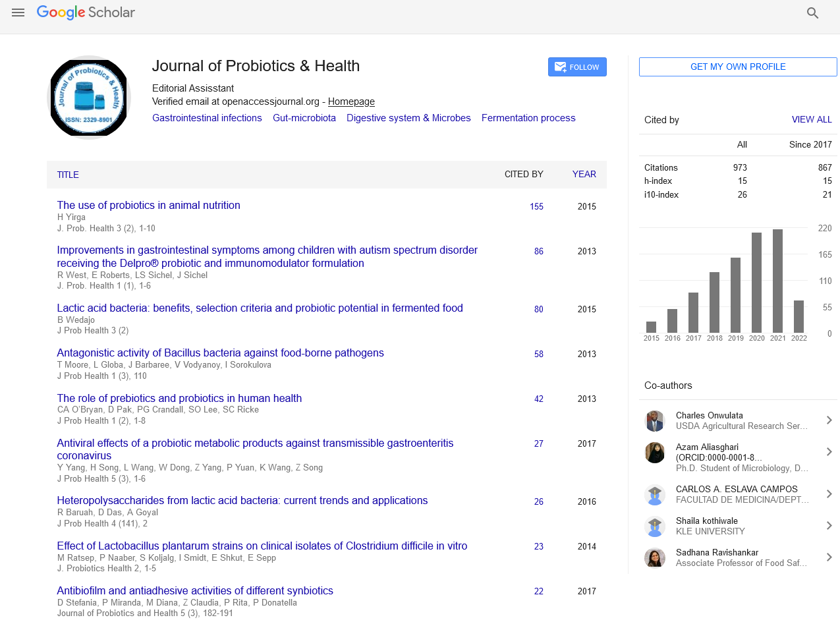Open the Homepage link

pos(351,101)
